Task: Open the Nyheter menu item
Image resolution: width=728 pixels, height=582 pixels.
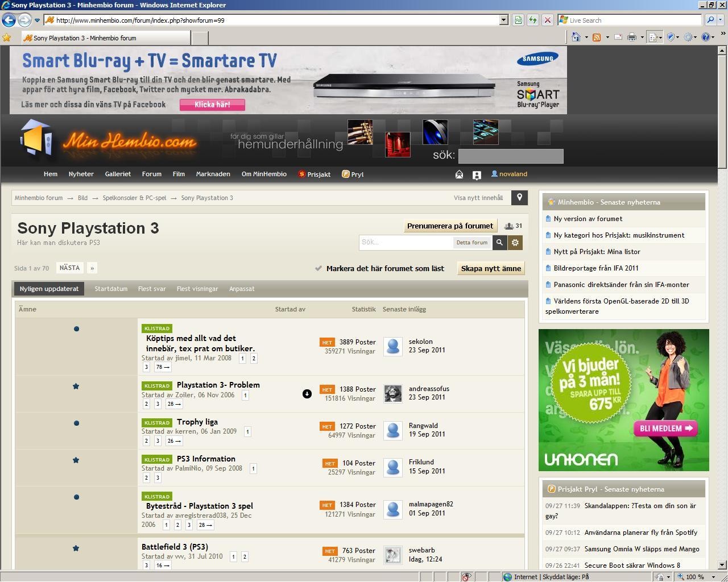Action: (81, 174)
